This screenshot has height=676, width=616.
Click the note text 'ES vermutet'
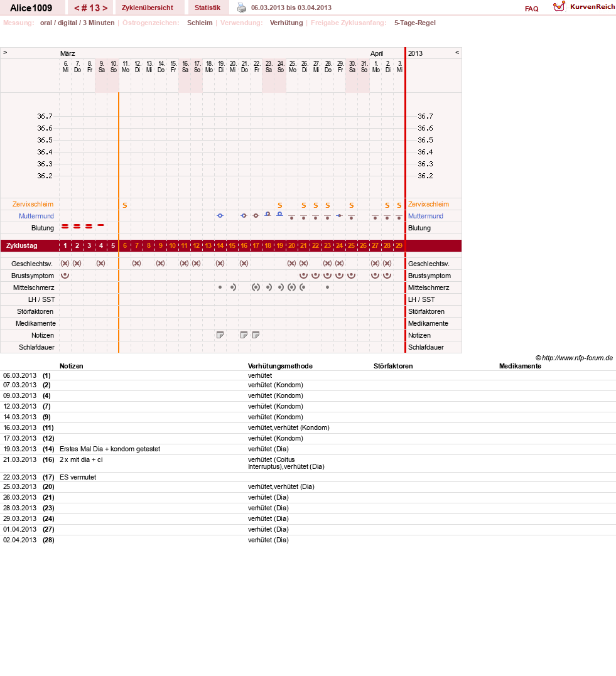pyautogui.click(x=78, y=477)
